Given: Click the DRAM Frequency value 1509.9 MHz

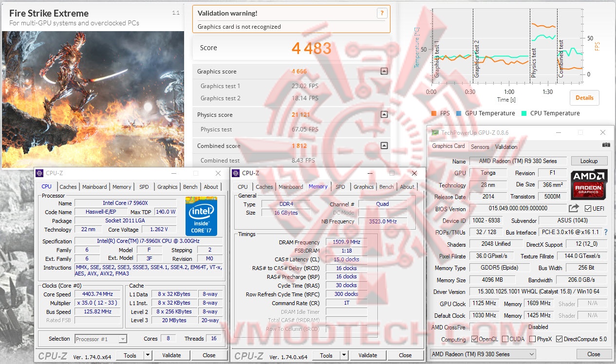Looking at the screenshot, I should click(x=348, y=242).
